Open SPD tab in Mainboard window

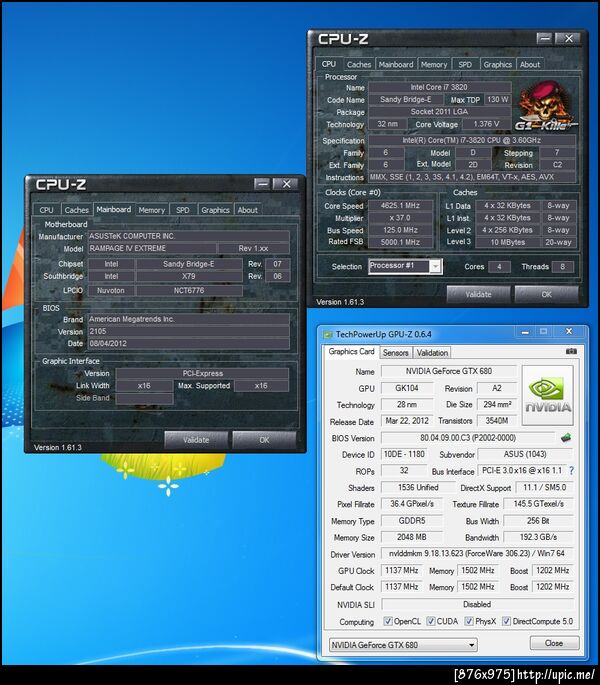point(183,210)
